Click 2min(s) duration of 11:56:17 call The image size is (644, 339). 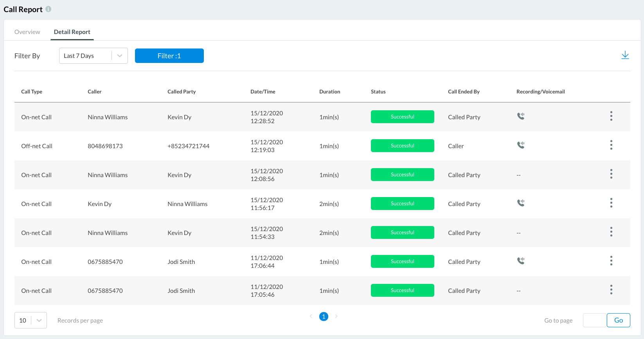pos(329,204)
